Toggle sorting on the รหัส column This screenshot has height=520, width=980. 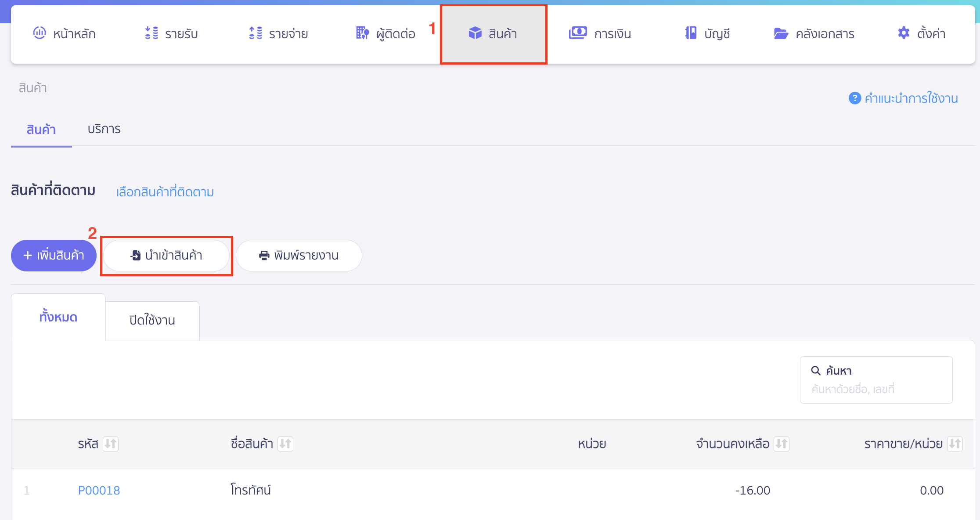(111, 444)
